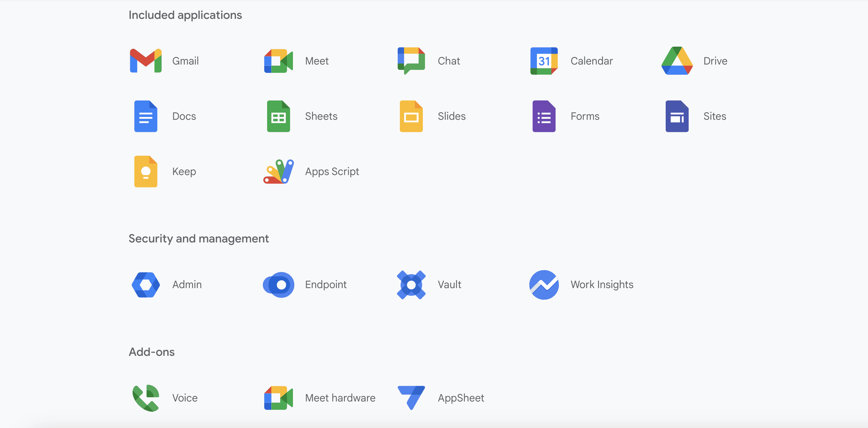This screenshot has height=428, width=868.
Task: Select the Slides text label
Action: click(452, 116)
